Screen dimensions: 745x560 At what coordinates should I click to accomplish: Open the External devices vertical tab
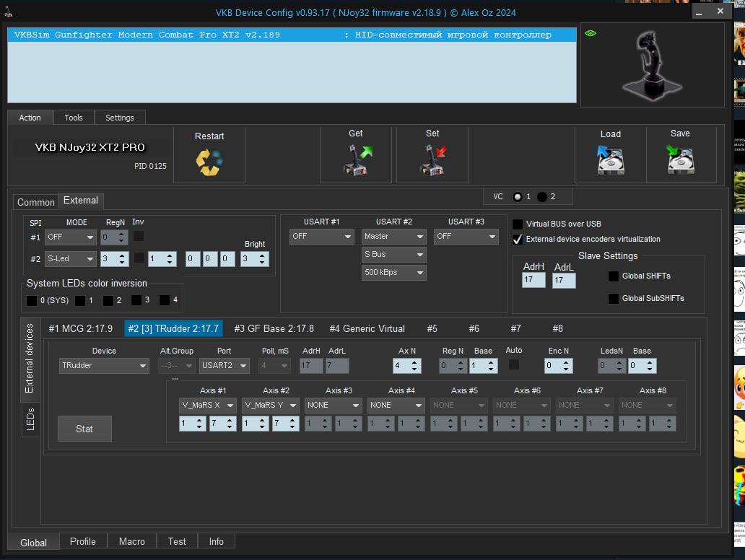tap(30, 359)
